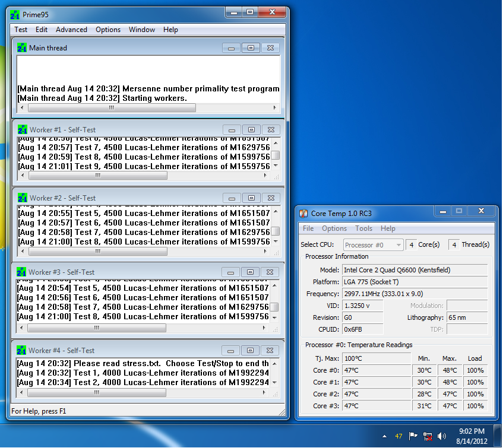Screen dimensions: 503x448
Task: Click status bar For Help, press F1
Action: tap(39, 411)
